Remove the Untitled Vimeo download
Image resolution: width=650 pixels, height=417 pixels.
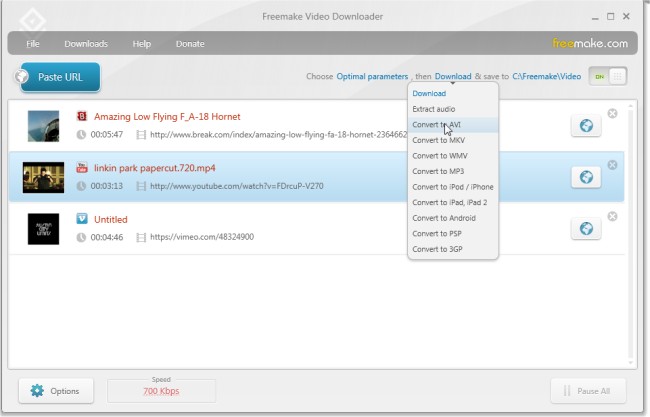pyautogui.click(x=612, y=216)
